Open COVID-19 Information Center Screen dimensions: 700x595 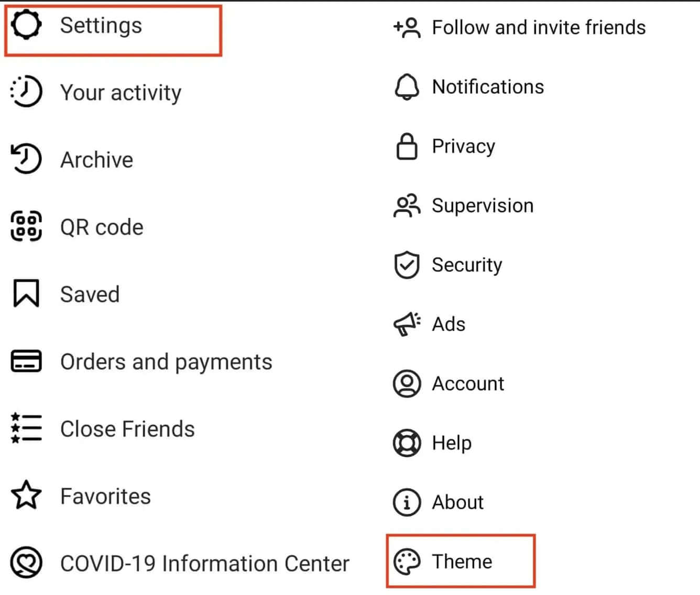coord(204,564)
